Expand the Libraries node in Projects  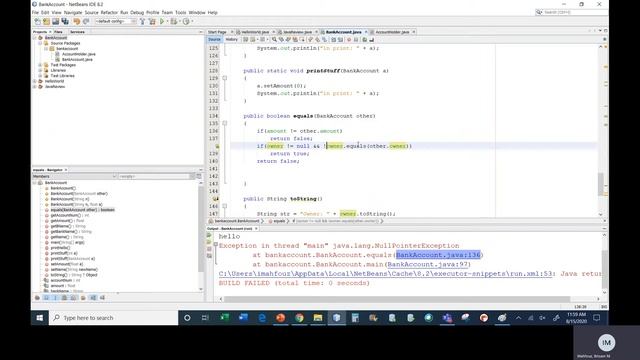[40, 70]
